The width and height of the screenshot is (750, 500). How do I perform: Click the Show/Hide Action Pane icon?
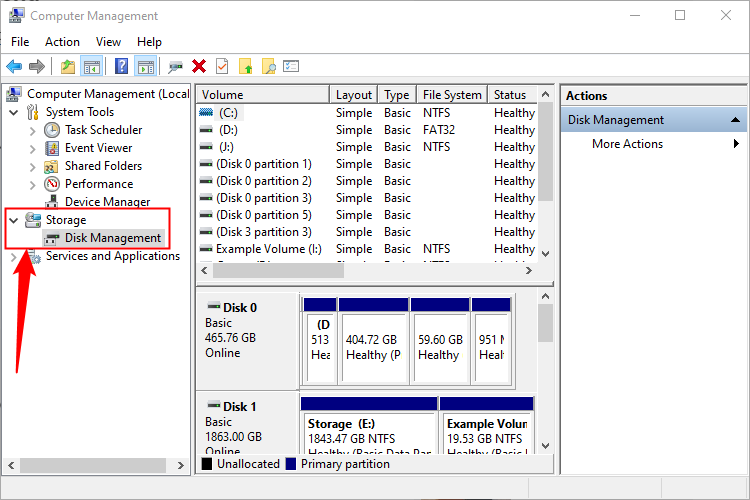pos(145,66)
